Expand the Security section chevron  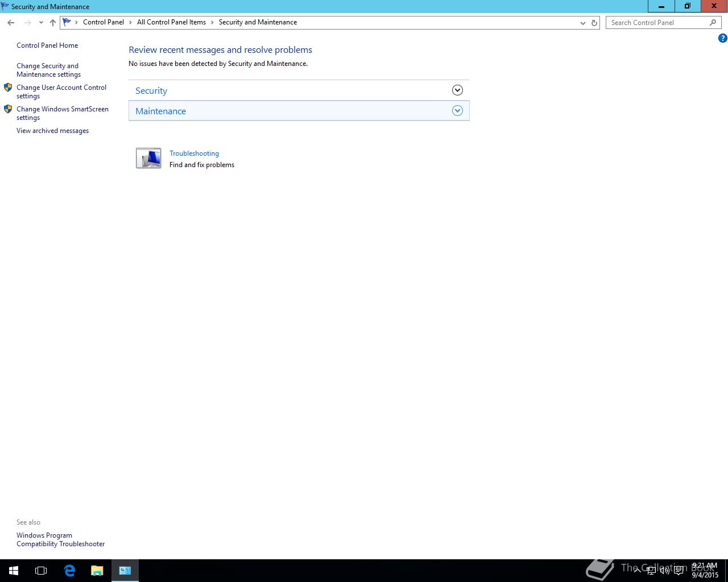click(x=457, y=90)
